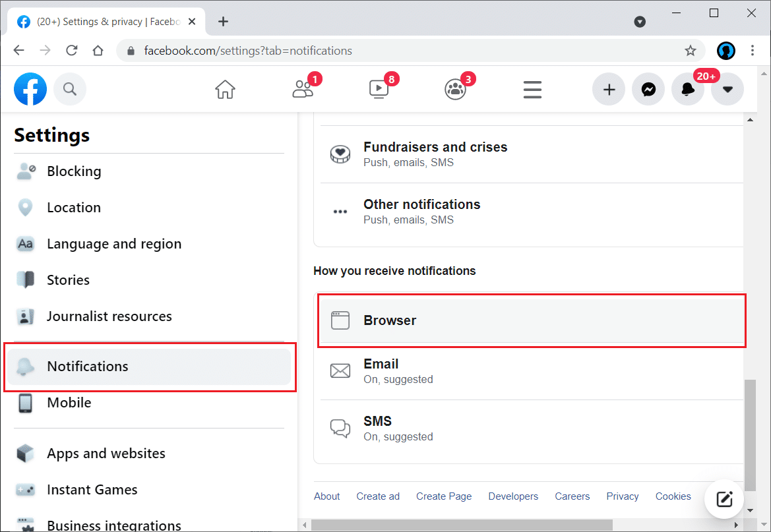Open notifications bell with 20+ badge

[x=688, y=89]
